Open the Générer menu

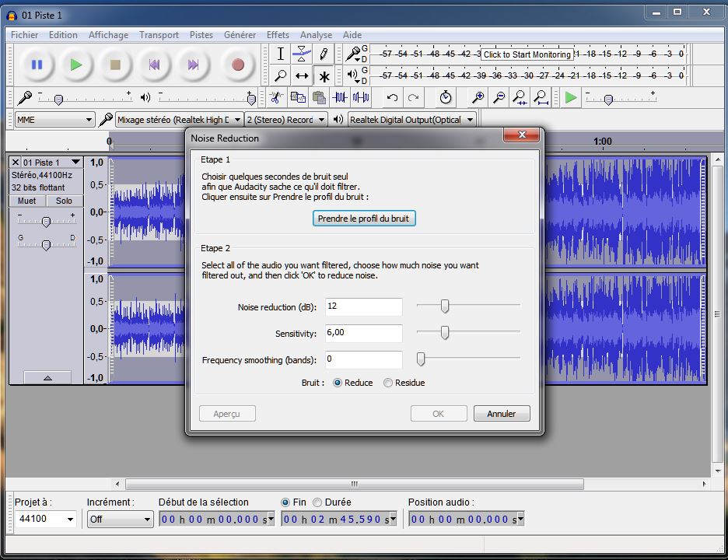[x=240, y=35]
